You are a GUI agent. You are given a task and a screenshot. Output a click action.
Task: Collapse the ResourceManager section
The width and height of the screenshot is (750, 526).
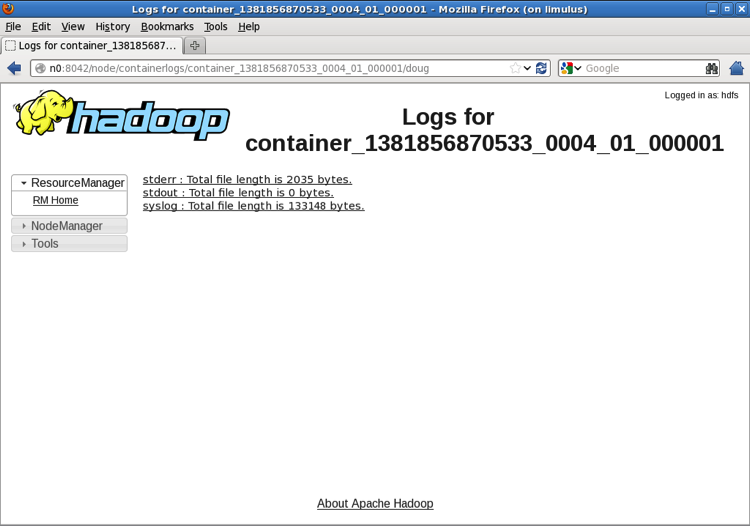pos(69,183)
